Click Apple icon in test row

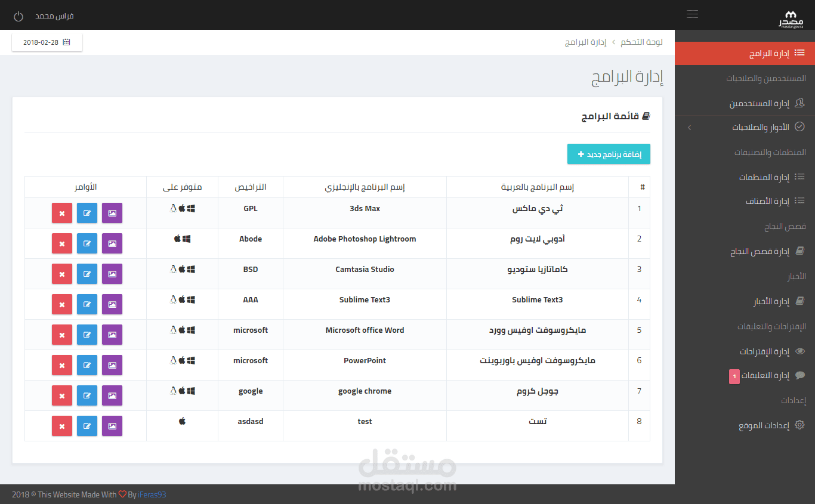(183, 421)
